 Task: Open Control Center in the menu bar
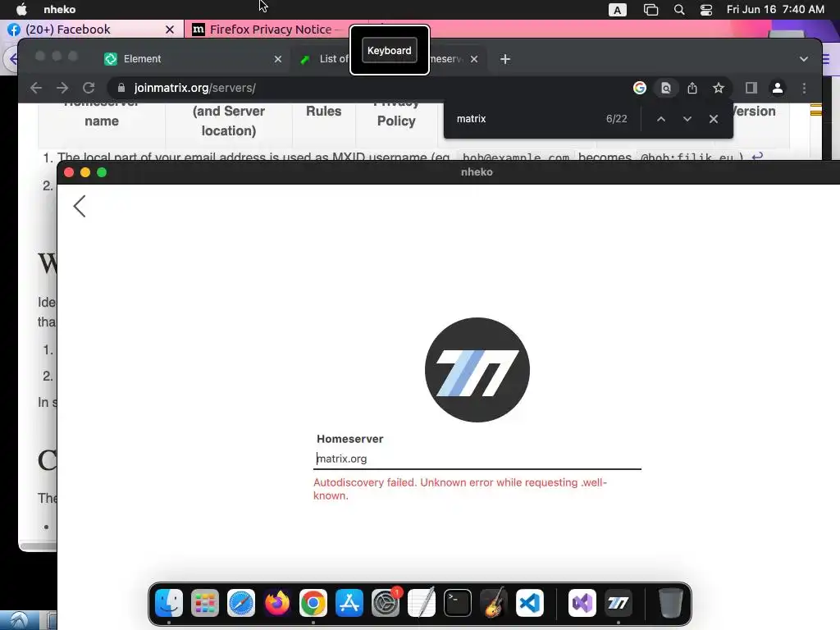point(706,10)
